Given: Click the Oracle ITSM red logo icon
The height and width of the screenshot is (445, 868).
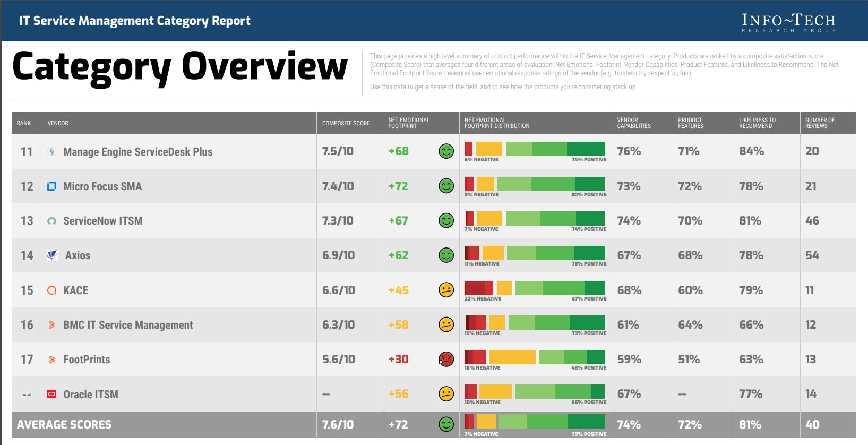Looking at the screenshot, I should pyautogui.click(x=51, y=394).
